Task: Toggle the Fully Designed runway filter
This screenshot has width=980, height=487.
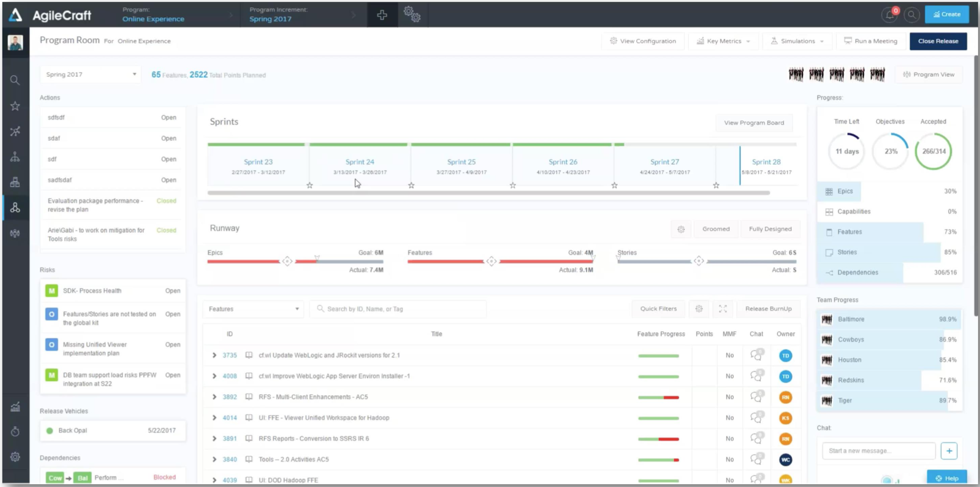Action: 770,229
